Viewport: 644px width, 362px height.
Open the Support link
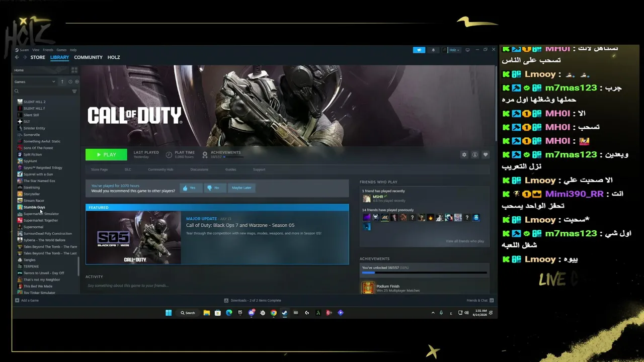pyautogui.click(x=259, y=169)
